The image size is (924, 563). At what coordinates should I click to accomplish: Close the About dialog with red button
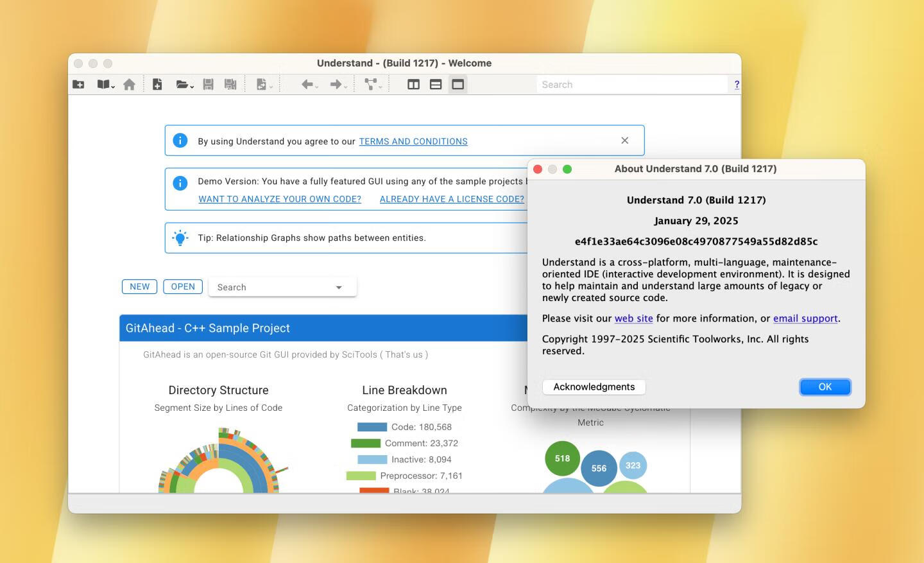[x=538, y=169]
